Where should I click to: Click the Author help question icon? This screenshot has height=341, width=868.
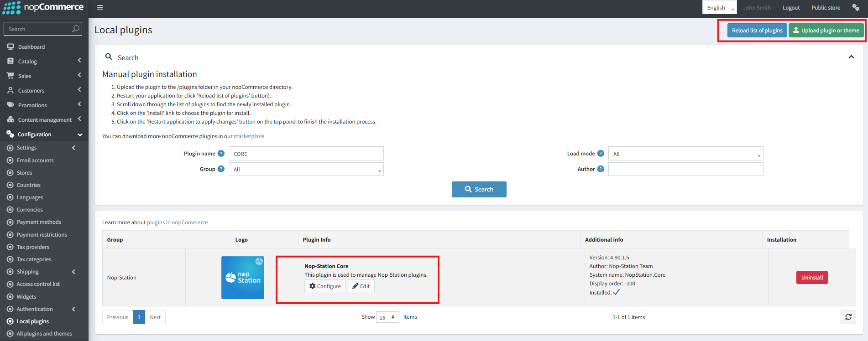click(601, 169)
